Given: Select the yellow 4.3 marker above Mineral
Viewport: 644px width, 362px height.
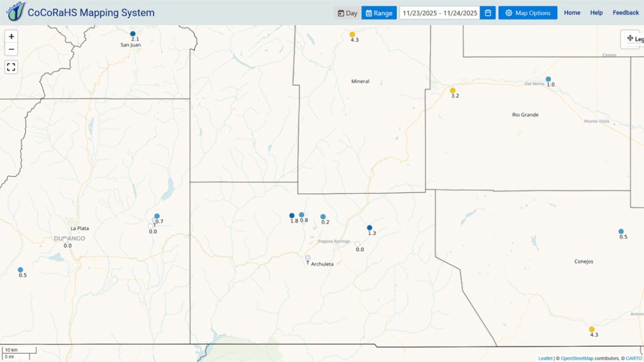Looking at the screenshot, I should pos(352,35).
